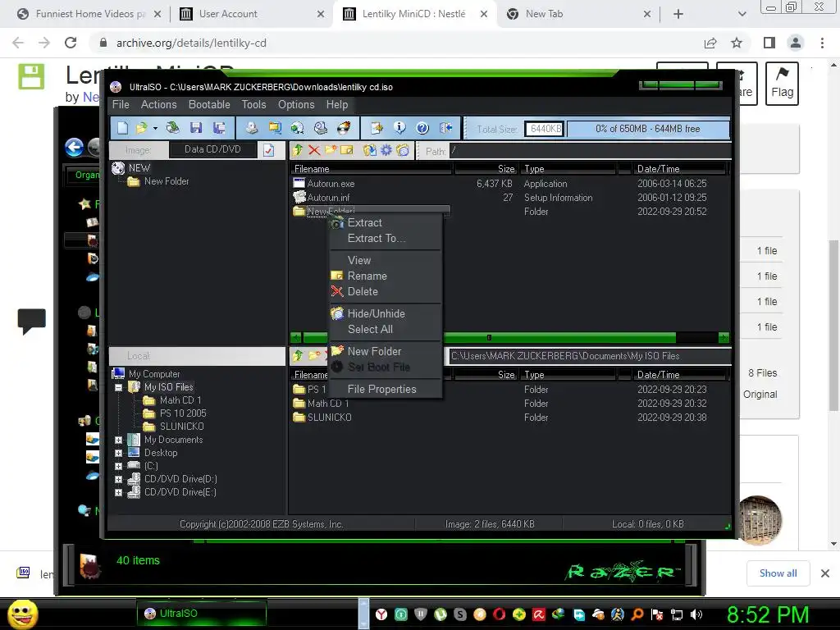Click the Save floppy disk toolbar icon
Viewport: 840px width, 630px height.
[x=196, y=127]
